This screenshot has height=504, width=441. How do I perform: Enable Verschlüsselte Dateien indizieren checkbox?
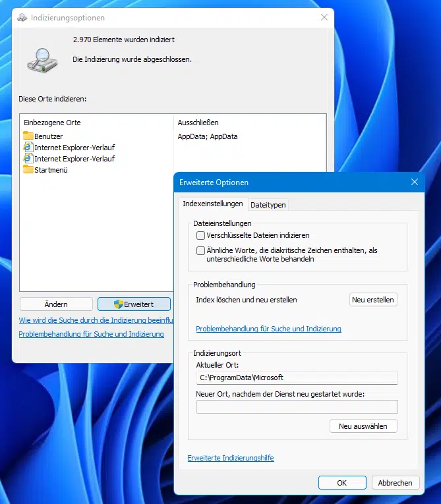201,235
